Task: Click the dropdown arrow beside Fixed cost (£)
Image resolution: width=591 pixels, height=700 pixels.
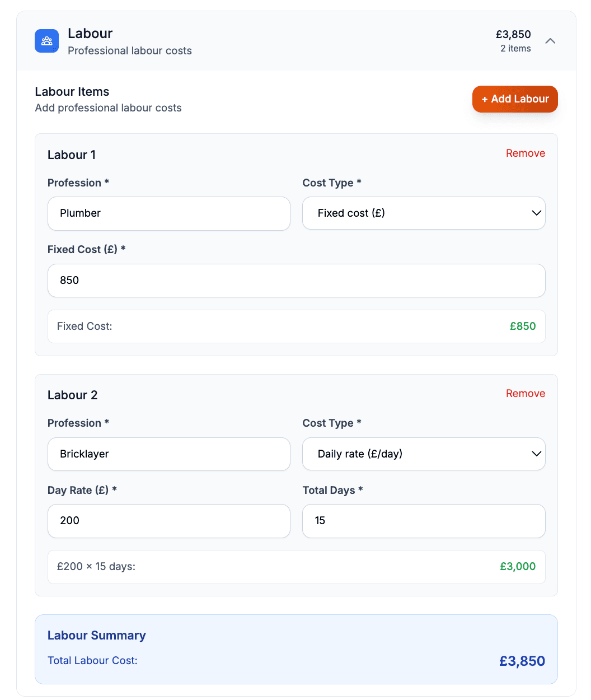Action: click(536, 213)
